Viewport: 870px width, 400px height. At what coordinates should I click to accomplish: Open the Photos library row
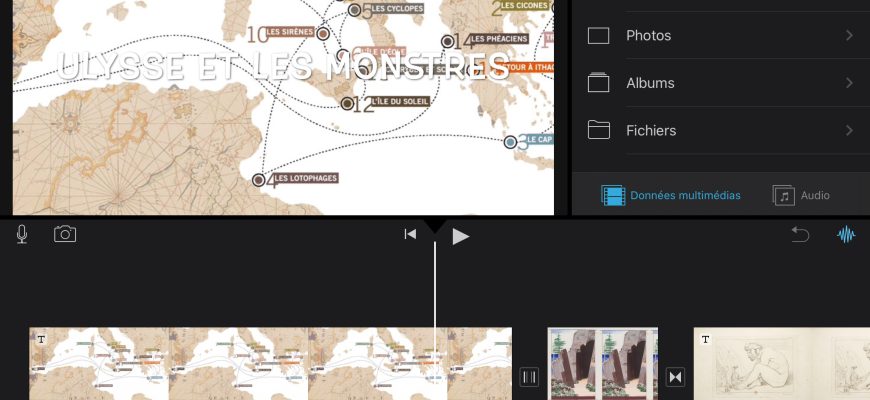[721, 36]
